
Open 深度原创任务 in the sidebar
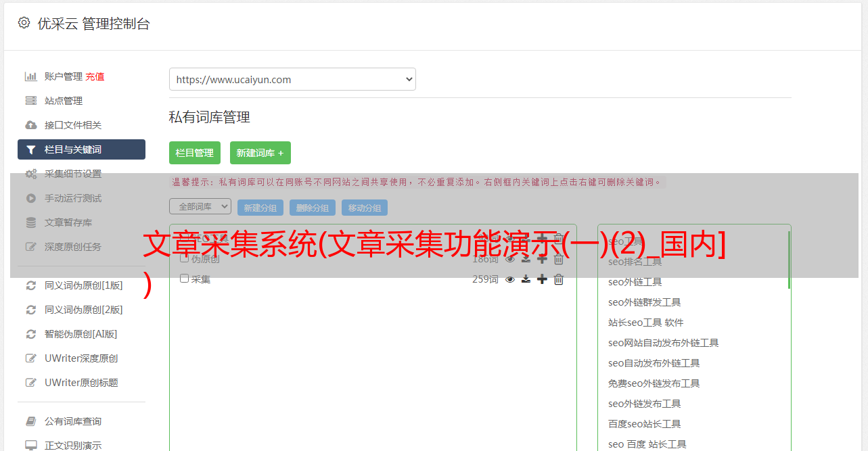[x=73, y=247]
